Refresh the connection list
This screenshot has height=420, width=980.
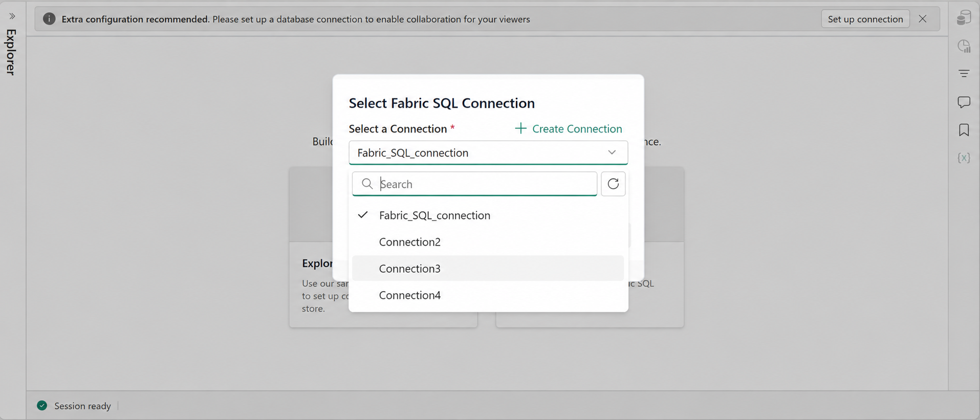click(x=613, y=184)
